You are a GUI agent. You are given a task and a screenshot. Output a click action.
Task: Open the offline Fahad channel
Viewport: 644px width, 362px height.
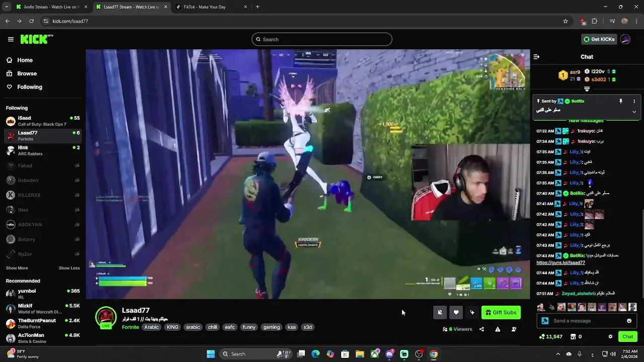tap(43, 165)
